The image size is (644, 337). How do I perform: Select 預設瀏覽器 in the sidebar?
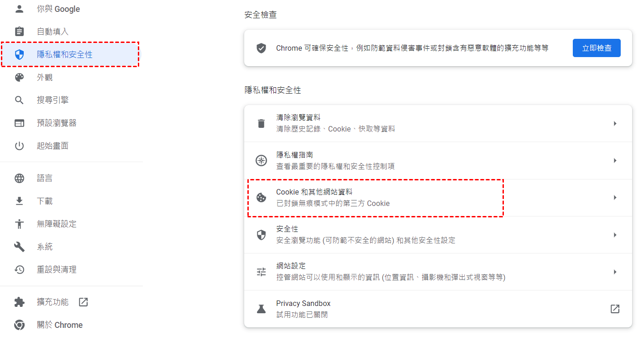pyautogui.click(x=57, y=123)
